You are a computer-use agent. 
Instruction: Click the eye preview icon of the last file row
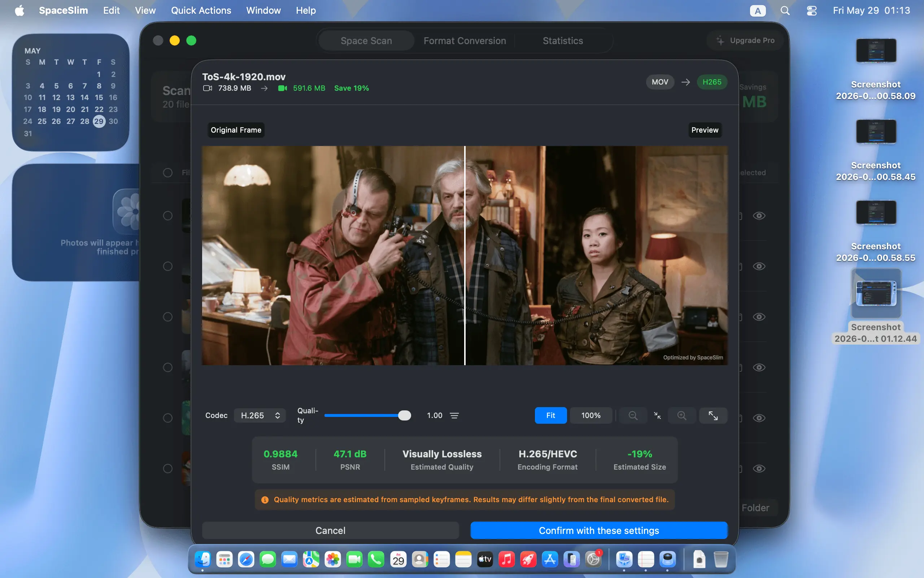pyautogui.click(x=759, y=468)
